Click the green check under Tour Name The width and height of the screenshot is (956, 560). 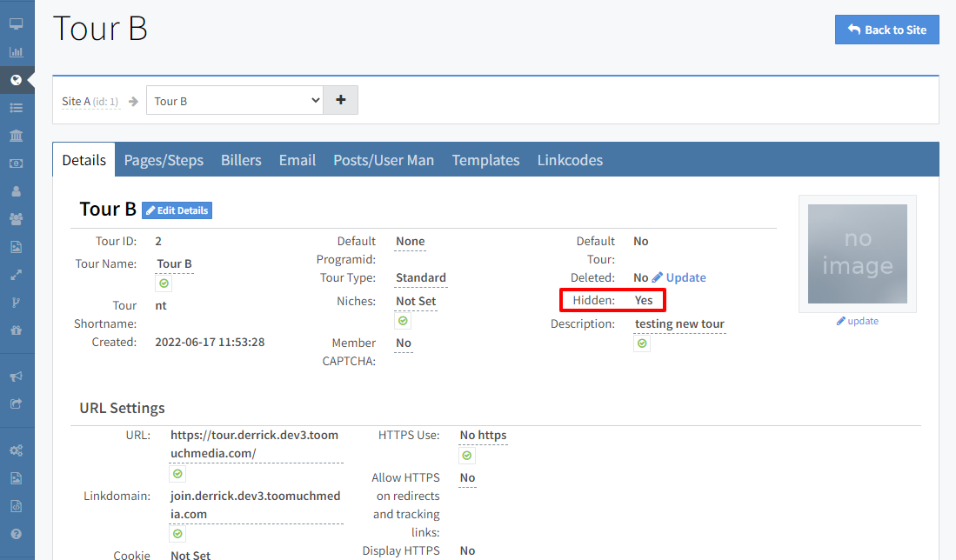[164, 283]
